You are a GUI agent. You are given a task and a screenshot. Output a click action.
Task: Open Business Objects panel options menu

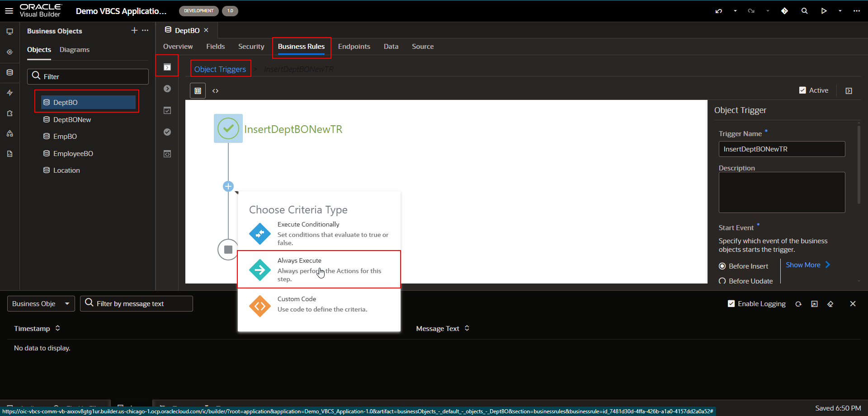145,30
